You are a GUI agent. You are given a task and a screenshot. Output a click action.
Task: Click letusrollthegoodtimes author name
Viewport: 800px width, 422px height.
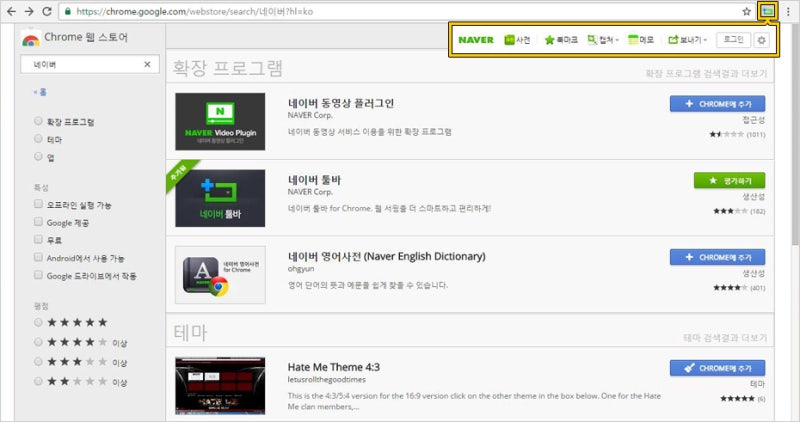click(x=327, y=380)
